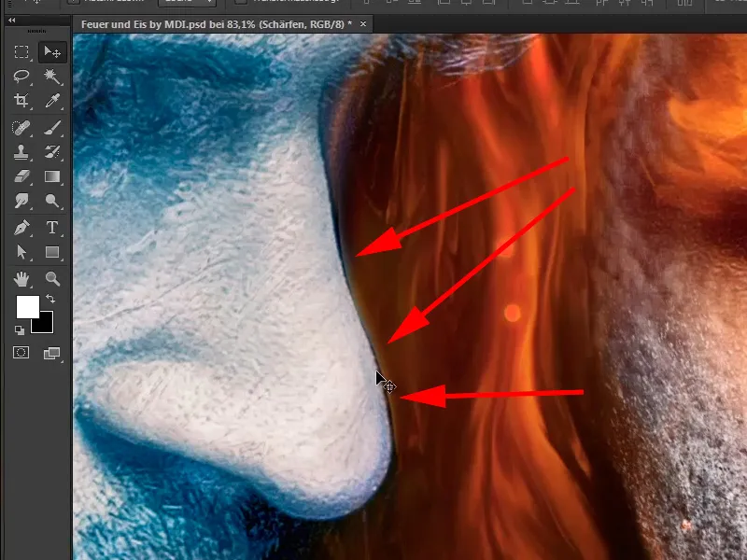The image size is (747, 560).
Task: Open the white foreground color picker
Action: pos(26,305)
